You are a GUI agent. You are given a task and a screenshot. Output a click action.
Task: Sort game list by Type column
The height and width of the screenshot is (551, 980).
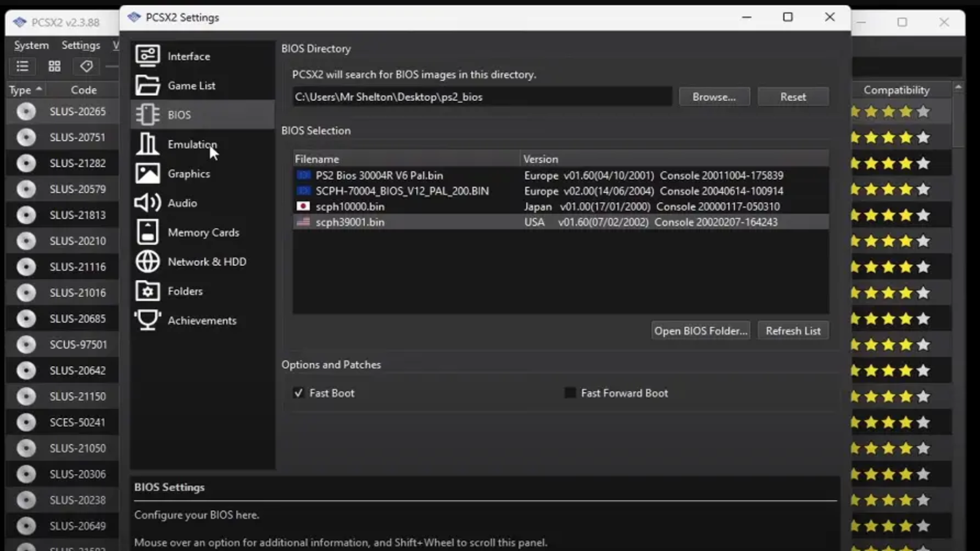coord(26,90)
